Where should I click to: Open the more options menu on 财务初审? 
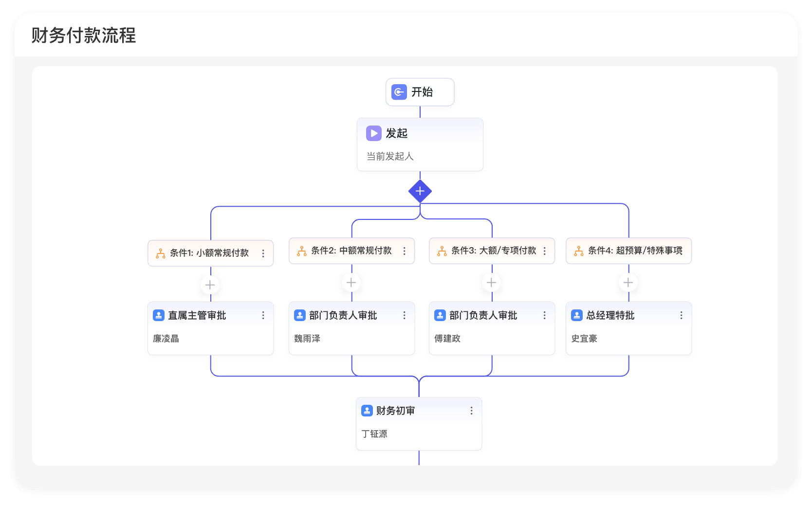click(x=472, y=411)
